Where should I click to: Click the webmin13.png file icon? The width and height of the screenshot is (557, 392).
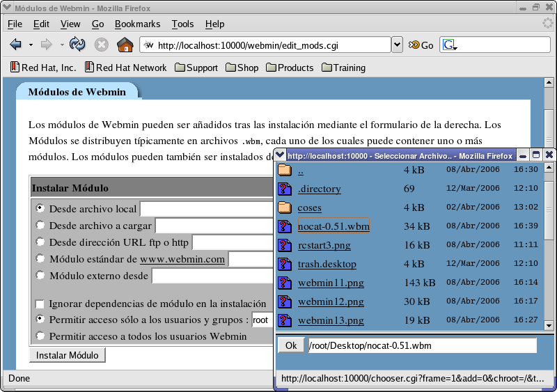pos(285,320)
